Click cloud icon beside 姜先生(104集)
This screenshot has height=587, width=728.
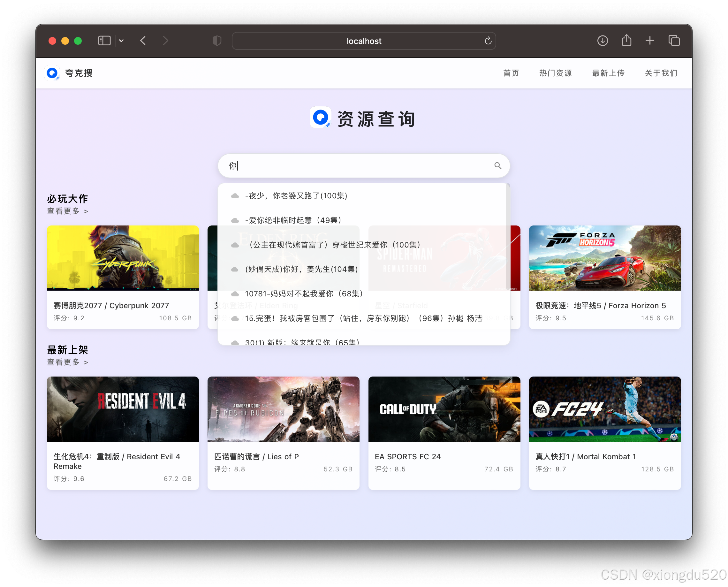tap(235, 270)
